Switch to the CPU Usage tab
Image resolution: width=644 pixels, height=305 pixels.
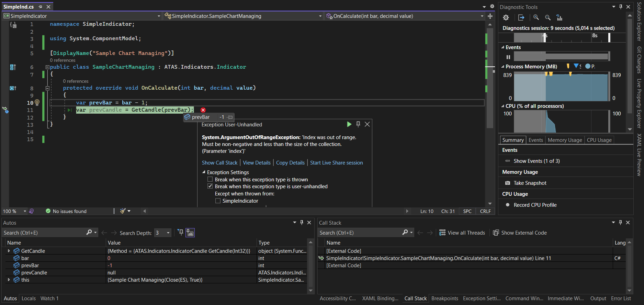pyautogui.click(x=599, y=140)
